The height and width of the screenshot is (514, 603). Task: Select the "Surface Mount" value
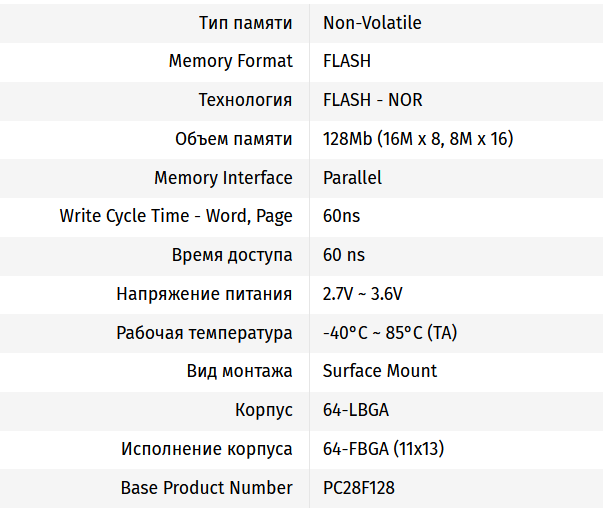(x=380, y=371)
